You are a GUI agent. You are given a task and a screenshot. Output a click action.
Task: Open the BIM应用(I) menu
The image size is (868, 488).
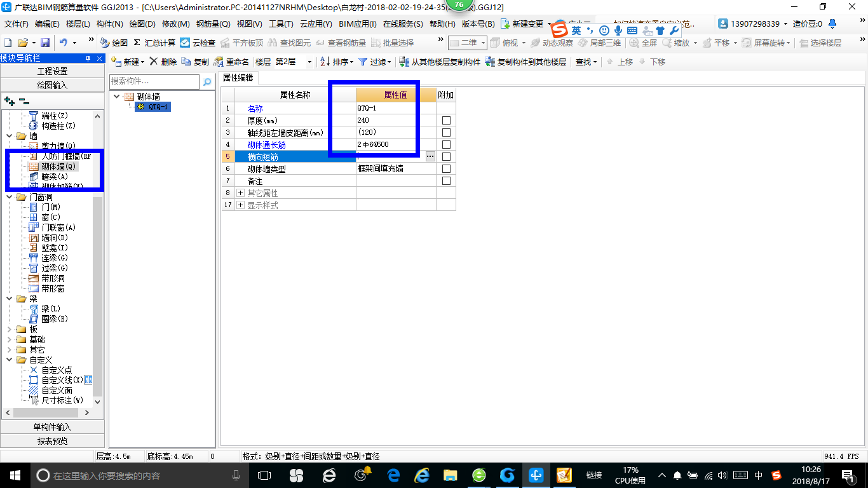point(358,24)
